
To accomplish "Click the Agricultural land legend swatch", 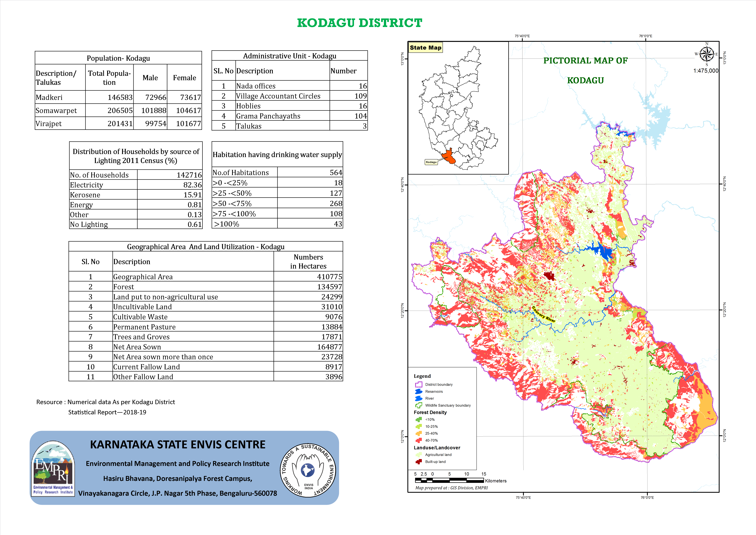I will tap(418, 455).
